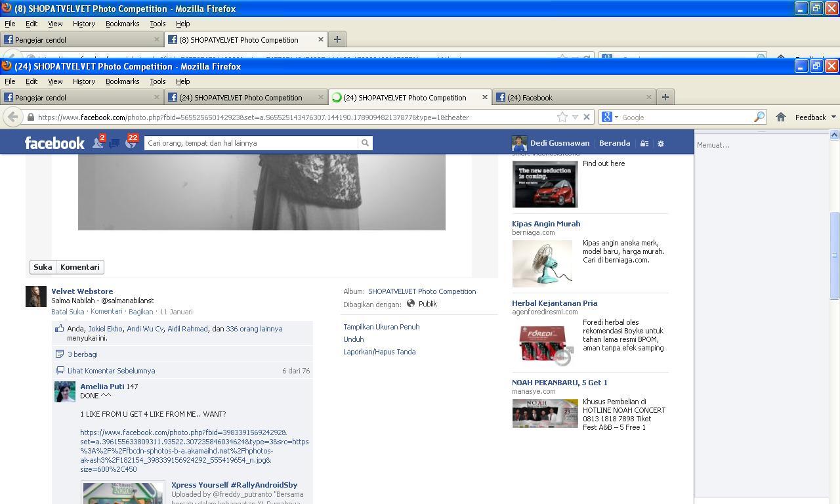Go back with browser back arrow
840x504 pixels.
(12, 117)
